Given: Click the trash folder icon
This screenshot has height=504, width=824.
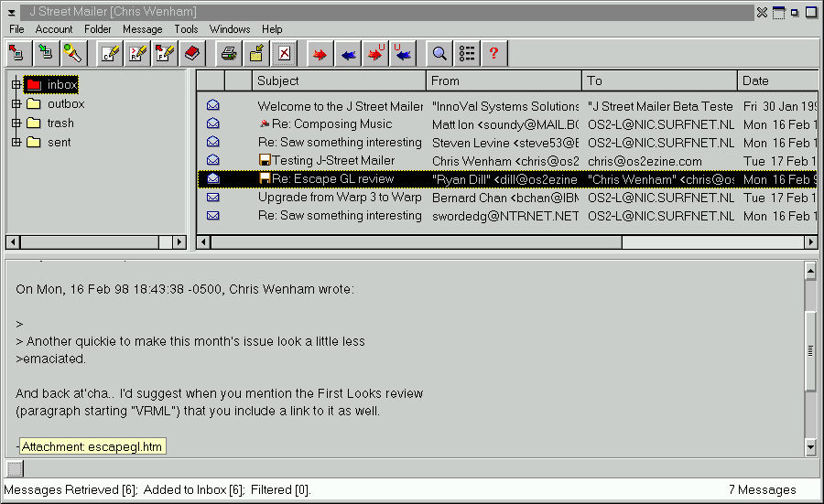Looking at the screenshot, I should click(34, 123).
